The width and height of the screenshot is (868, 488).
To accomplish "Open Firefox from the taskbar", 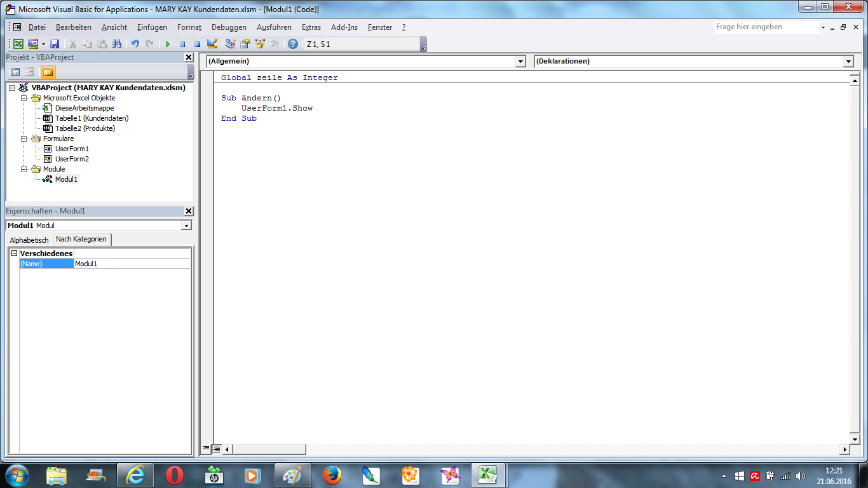I will pos(332,475).
